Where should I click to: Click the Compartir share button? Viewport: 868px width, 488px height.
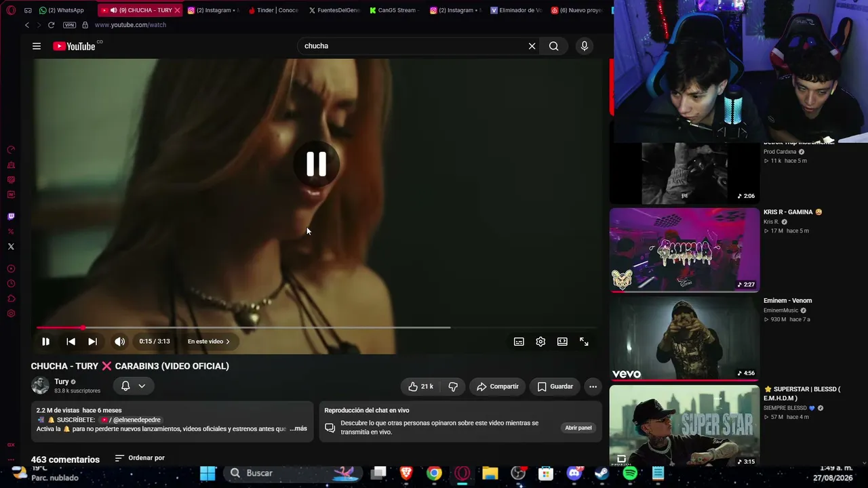(498, 386)
